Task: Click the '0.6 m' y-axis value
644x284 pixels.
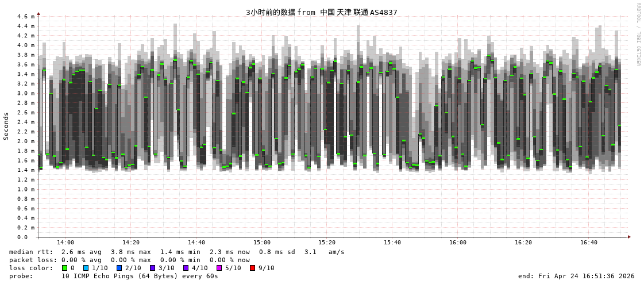Action: tap(26, 208)
